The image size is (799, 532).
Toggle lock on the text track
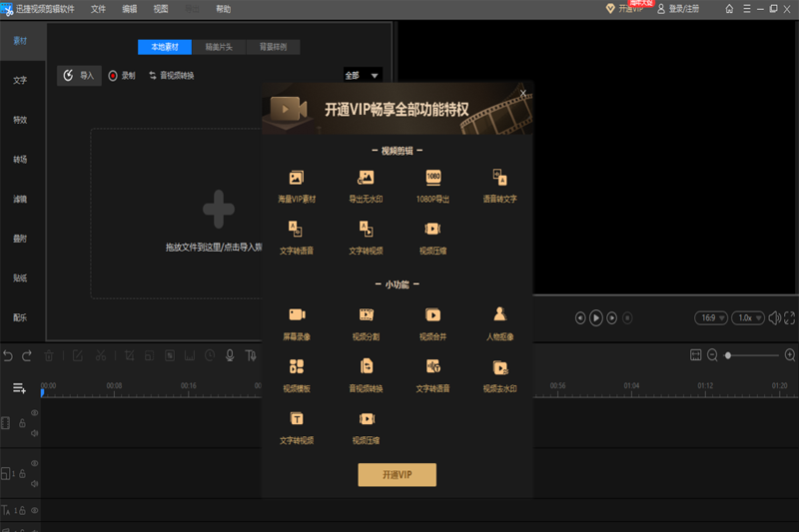[22, 510]
